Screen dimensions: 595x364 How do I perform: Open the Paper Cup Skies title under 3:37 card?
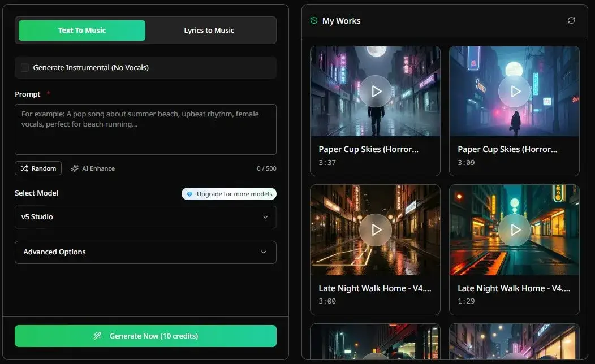pos(368,149)
